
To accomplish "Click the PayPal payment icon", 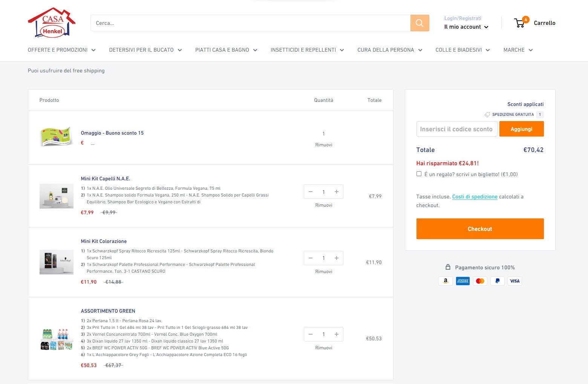I will pos(497,281).
